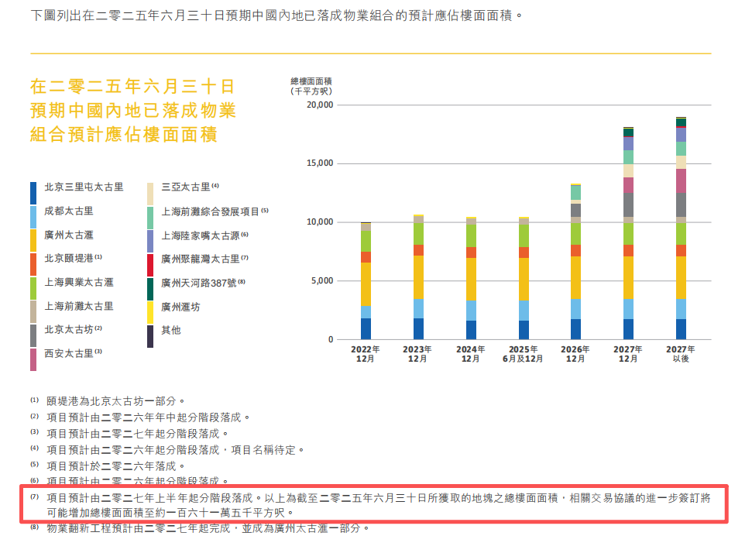Click the green 上海興業太古滙 legend swatch
752x560 pixels.
pos(33,288)
